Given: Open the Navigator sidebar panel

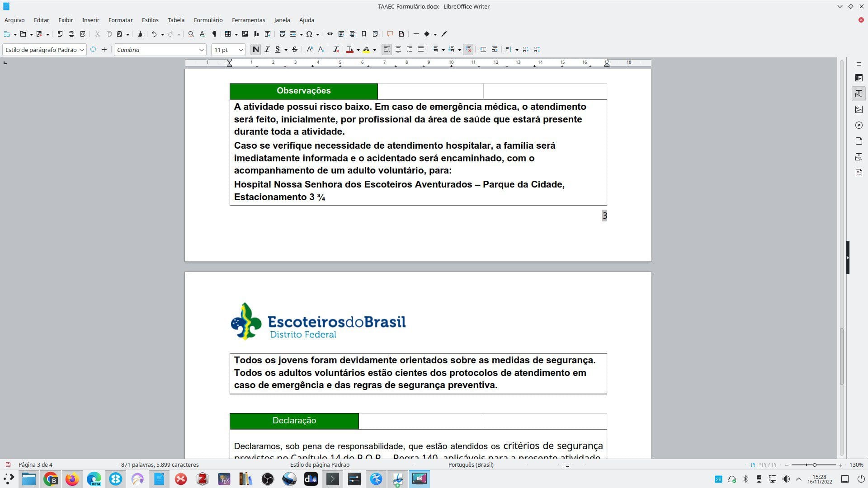Looking at the screenshot, I should pyautogui.click(x=859, y=125).
